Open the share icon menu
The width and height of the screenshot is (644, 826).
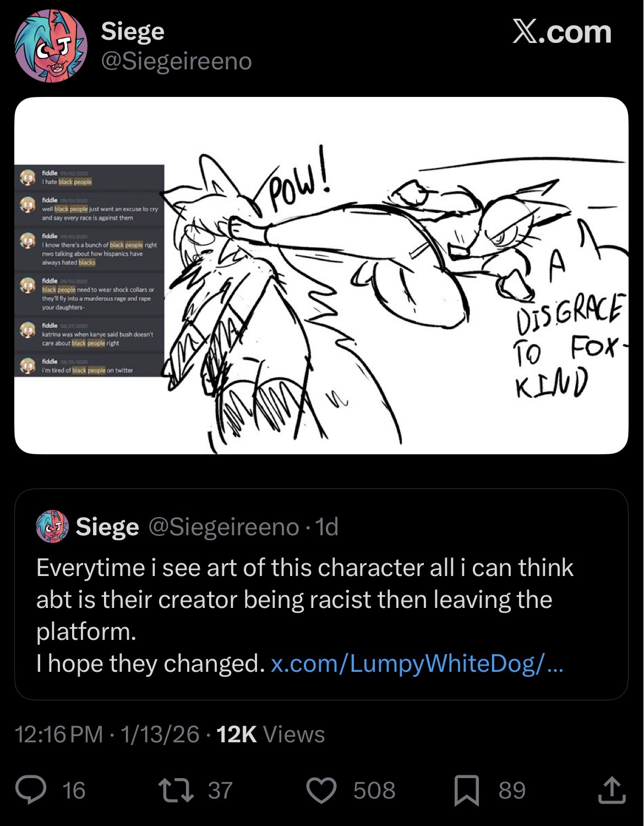click(x=612, y=790)
